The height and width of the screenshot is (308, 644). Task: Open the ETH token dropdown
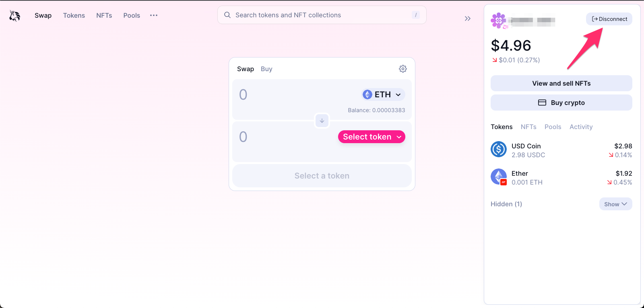tap(382, 94)
